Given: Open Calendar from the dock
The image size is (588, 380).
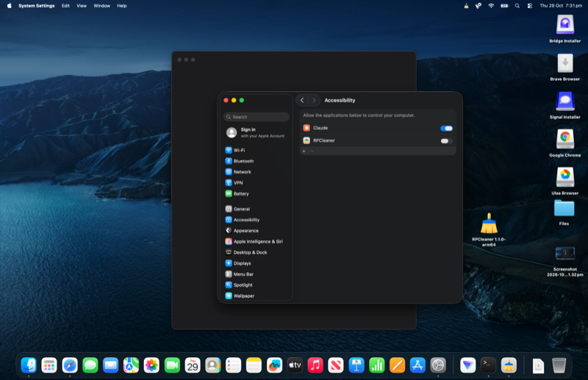Looking at the screenshot, I should [x=193, y=365].
